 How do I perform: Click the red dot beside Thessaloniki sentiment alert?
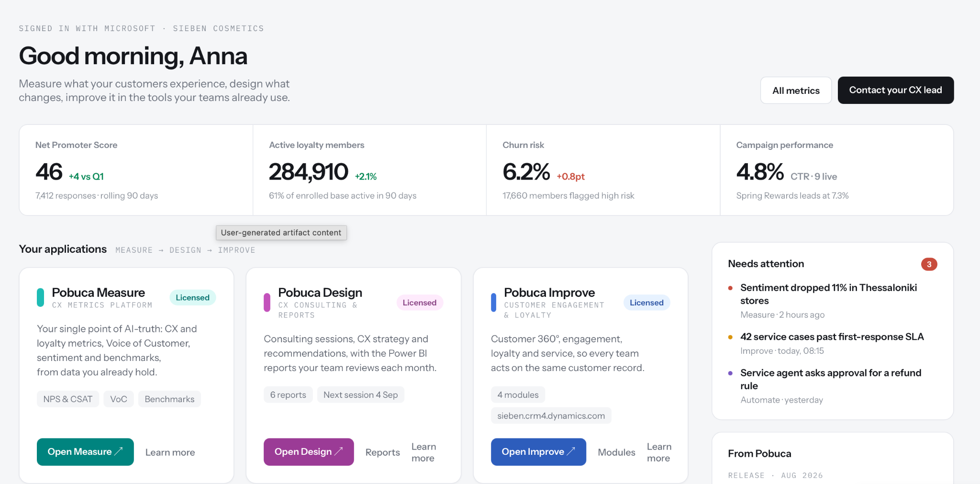pyautogui.click(x=730, y=288)
